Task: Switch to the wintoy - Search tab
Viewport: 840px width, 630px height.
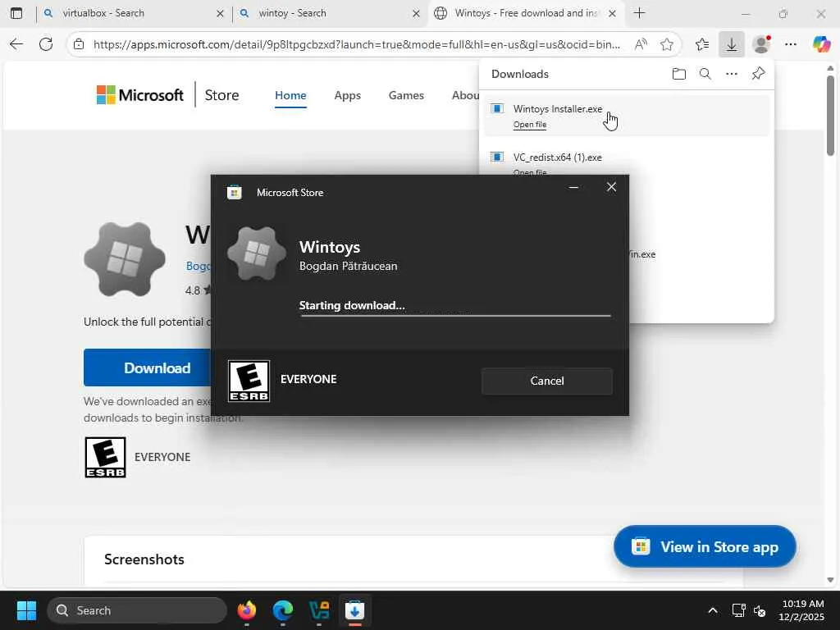Action: (x=328, y=13)
